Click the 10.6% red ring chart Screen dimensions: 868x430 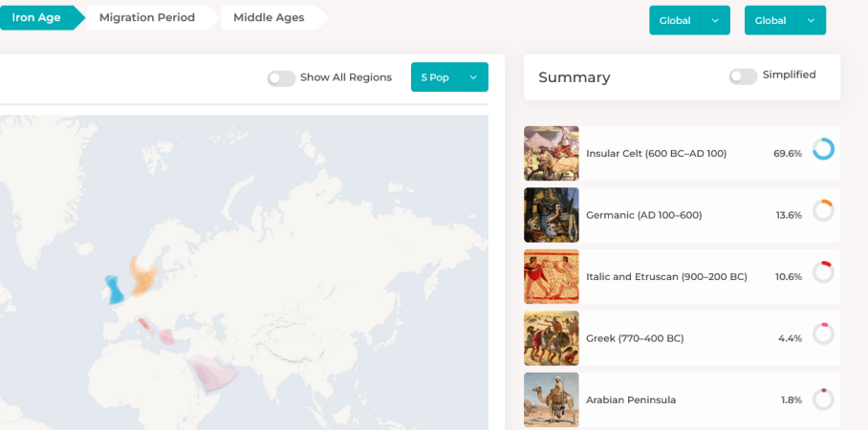point(823,272)
